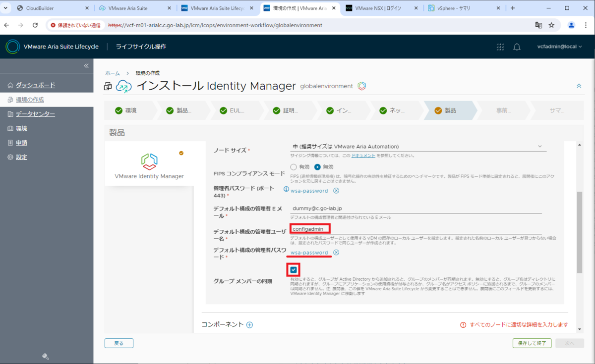This screenshot has width=595, height=364.
Task: Click the ライフサイクル操作 header label
Action: point(141,47)
